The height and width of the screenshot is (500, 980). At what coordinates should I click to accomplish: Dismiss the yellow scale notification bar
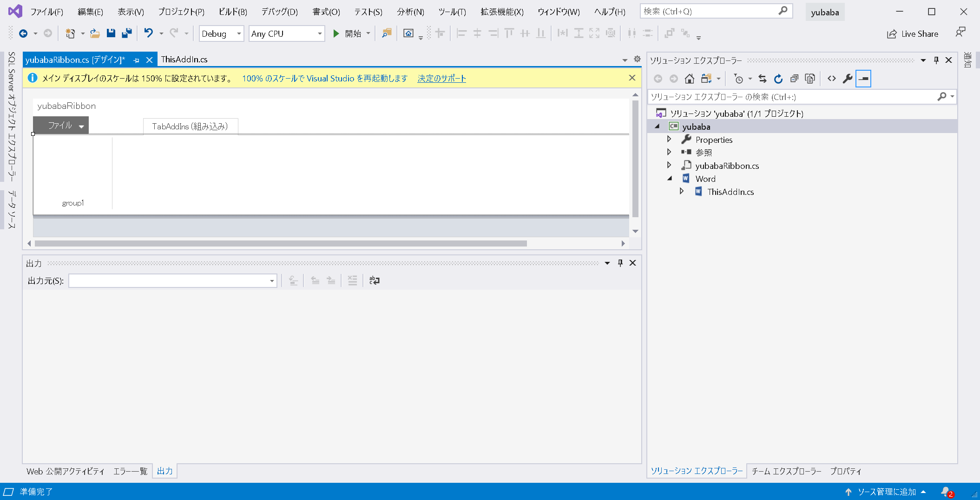[632, 78]
